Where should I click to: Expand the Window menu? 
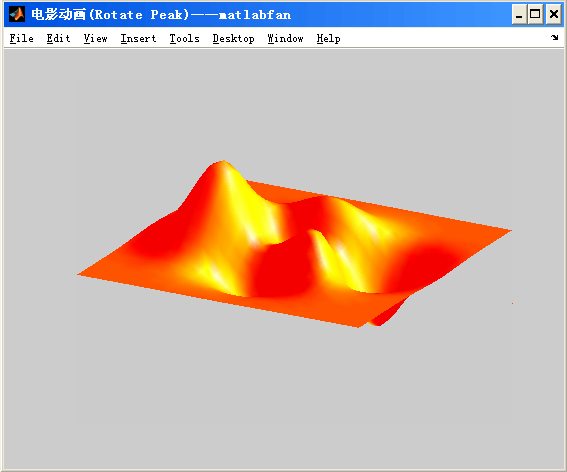285,38
